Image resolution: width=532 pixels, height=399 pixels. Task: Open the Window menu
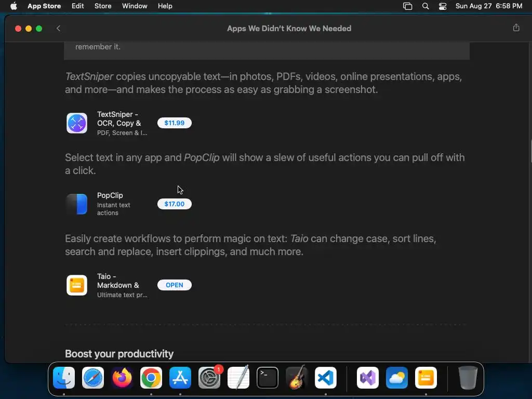[135, 6]
